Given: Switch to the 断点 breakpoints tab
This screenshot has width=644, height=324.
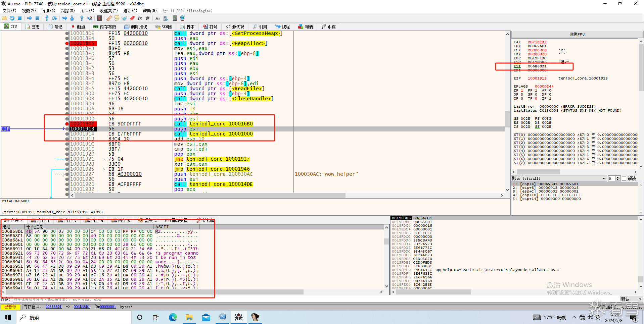Looking at the screenshot, I should point(78,27).
